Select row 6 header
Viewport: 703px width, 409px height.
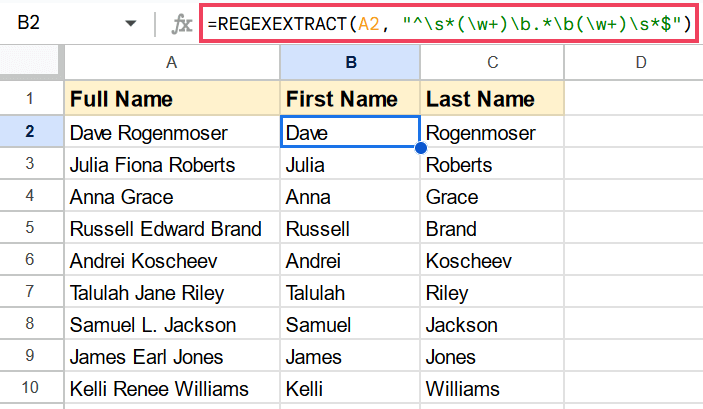[31, 259]
